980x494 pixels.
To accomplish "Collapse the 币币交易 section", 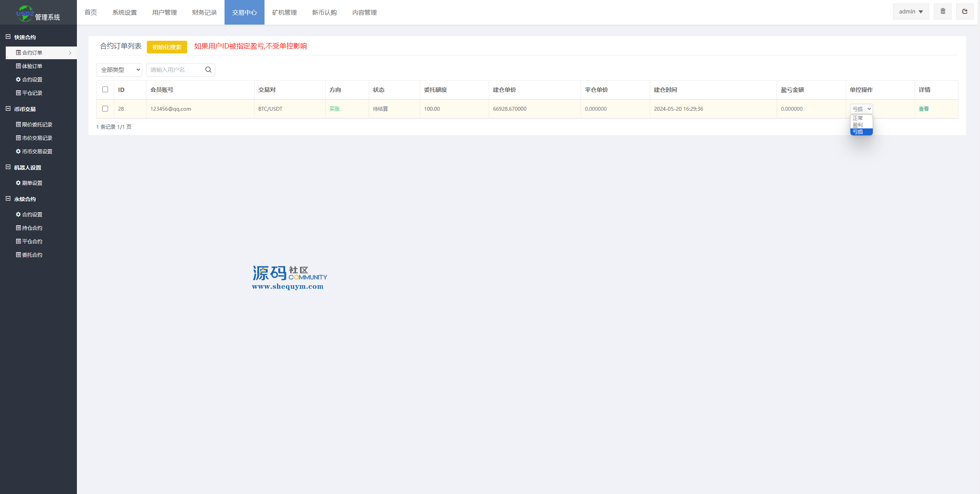I will coord(8,109).
